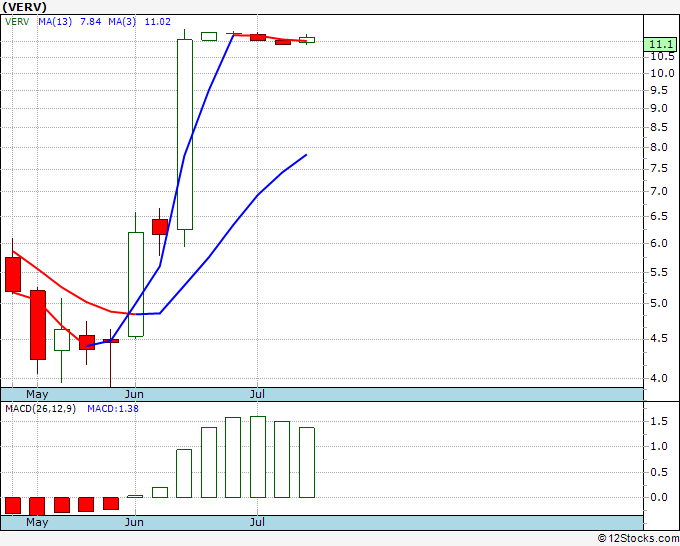
Task: Click the green VERV legend label
Action: click(x=17, y=22)
